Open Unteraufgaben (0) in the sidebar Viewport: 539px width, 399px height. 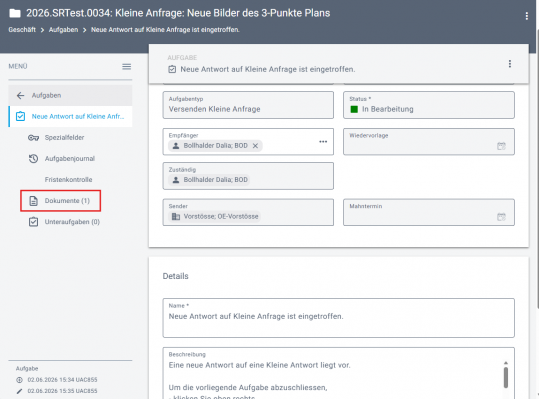coord(72,222)
